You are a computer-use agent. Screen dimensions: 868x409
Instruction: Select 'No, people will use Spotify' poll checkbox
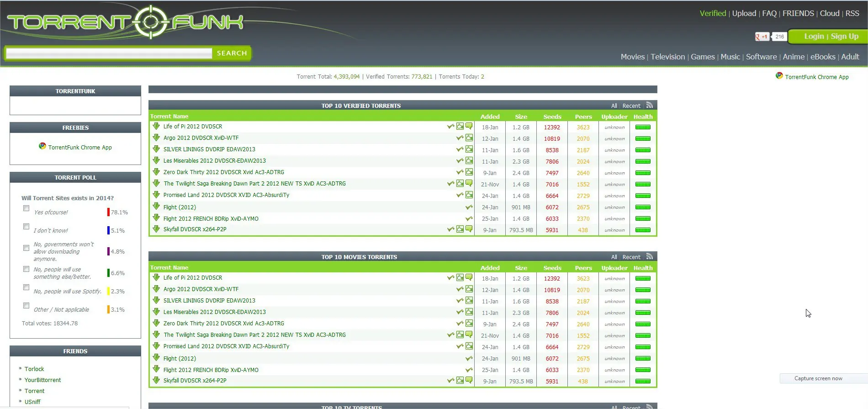point(26,287)
